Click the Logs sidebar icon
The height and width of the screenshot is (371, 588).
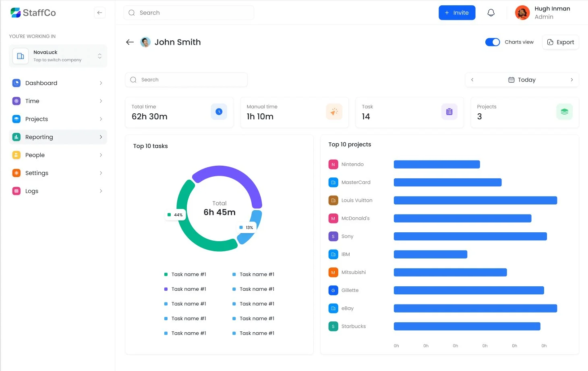[x=16, y=191]
